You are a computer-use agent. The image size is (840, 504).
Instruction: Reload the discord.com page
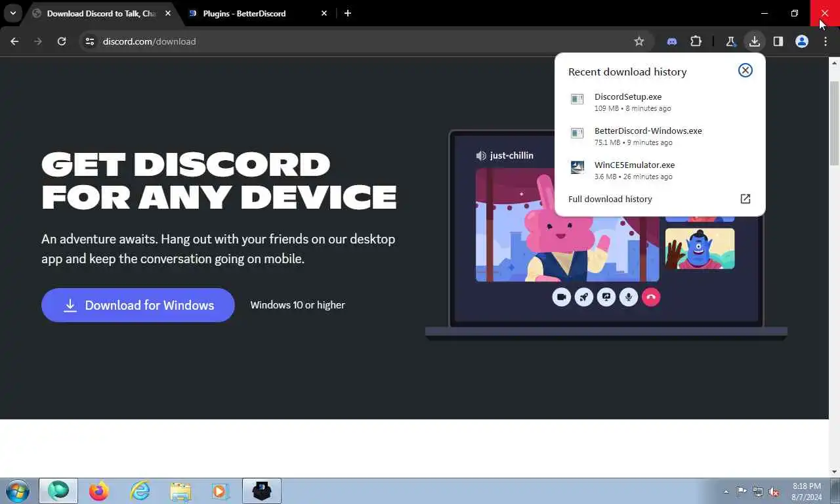click(x=62, y=41)
